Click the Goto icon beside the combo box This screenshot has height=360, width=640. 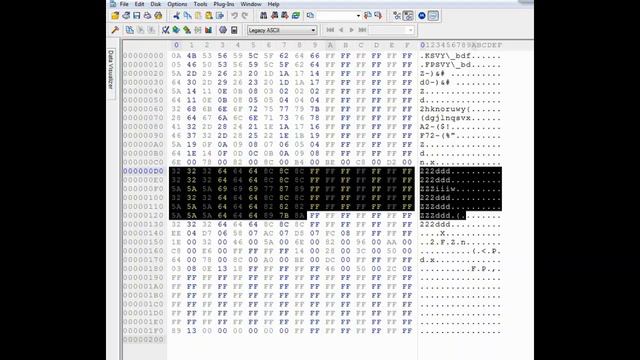point(310,16)
